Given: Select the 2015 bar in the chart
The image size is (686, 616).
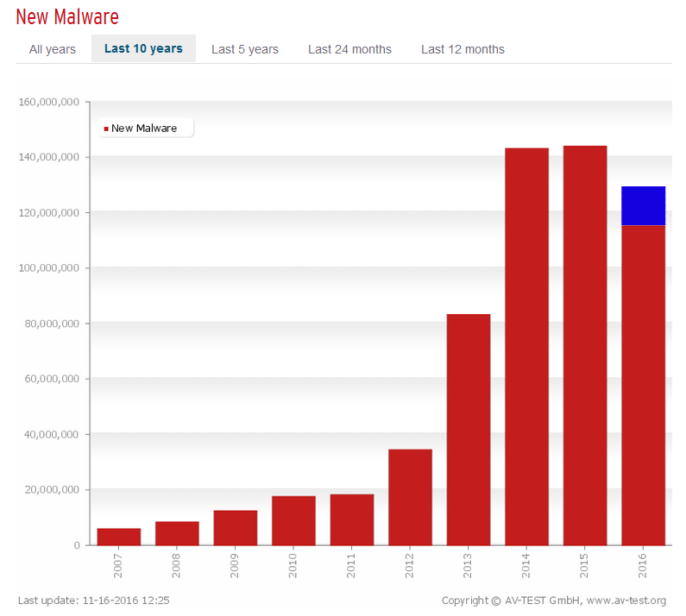Looking at the screenshot, I should pos(585,346).
